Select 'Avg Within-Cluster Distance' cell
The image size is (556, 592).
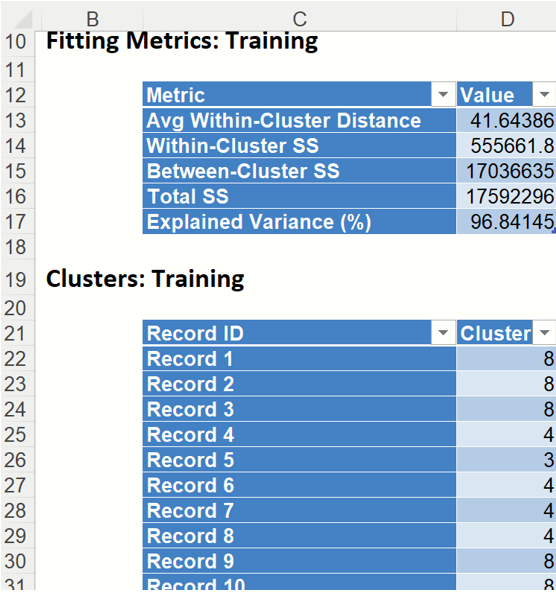click(299, 120)
